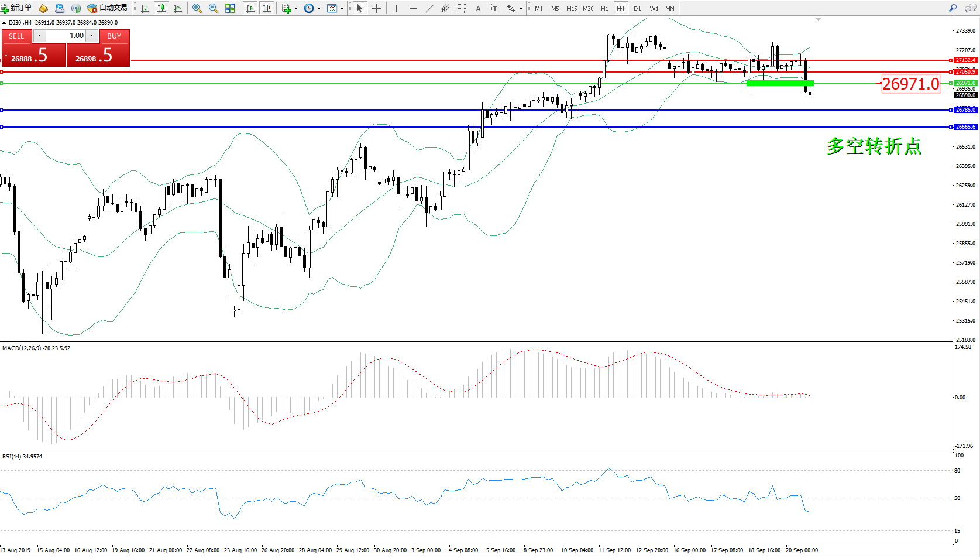Toggle chart auto scroll

(250, 8)
